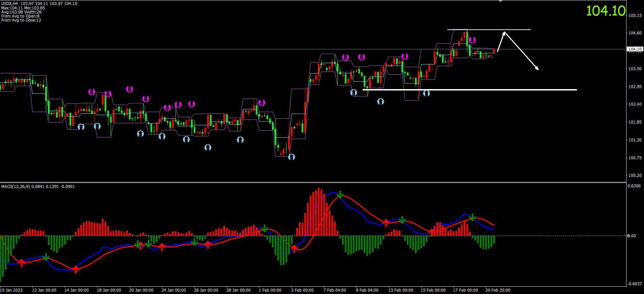Select the tip of the white upward forecast arrow
This screenshot has width=644, height=294.
pos(504,32)
